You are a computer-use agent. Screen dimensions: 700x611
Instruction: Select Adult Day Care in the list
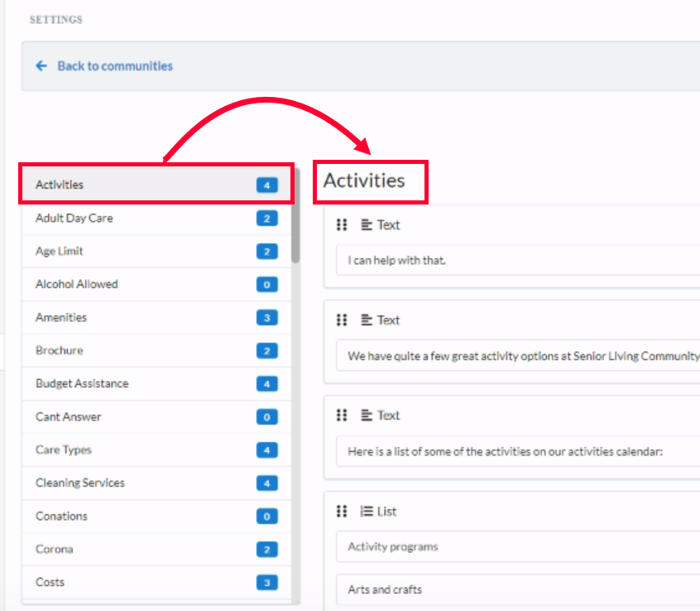click(x=74, y=219)
